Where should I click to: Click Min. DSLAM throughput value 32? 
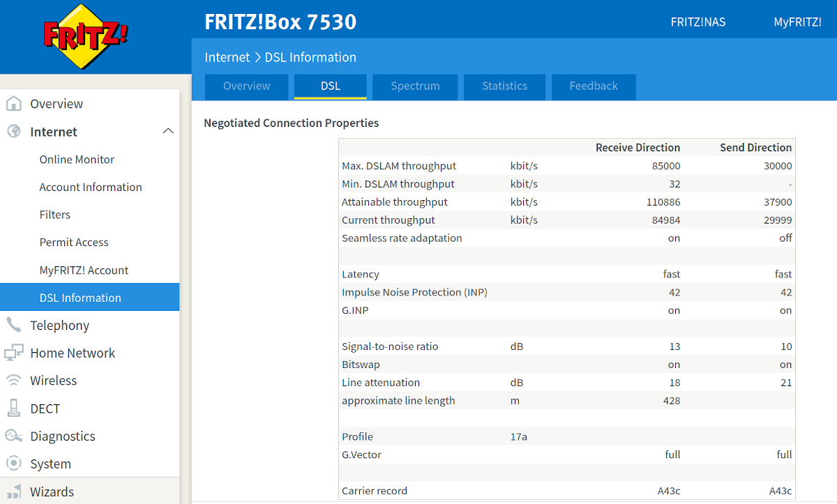(674, 184)
